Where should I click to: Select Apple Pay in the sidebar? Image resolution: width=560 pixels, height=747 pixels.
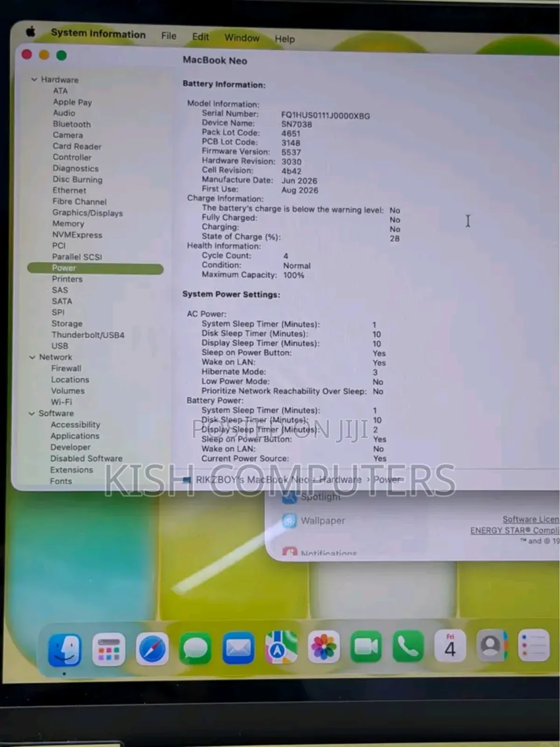pyautogui.click(x=72, y=102)
